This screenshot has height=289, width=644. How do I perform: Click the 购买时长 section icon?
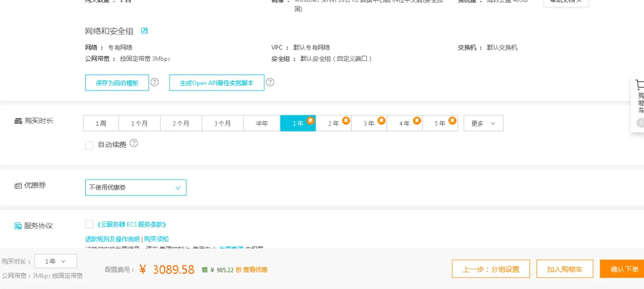18,121
